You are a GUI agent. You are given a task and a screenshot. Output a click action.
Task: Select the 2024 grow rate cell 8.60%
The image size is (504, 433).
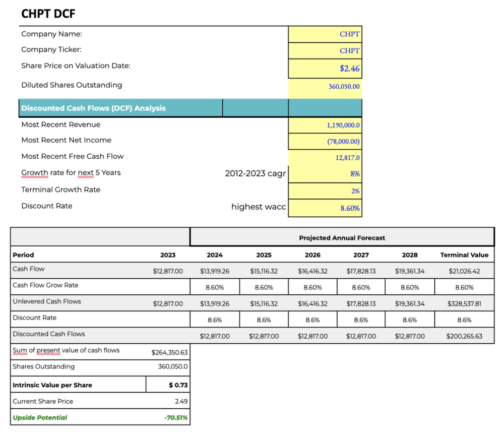pyautogui.click(x=215, y=287)
